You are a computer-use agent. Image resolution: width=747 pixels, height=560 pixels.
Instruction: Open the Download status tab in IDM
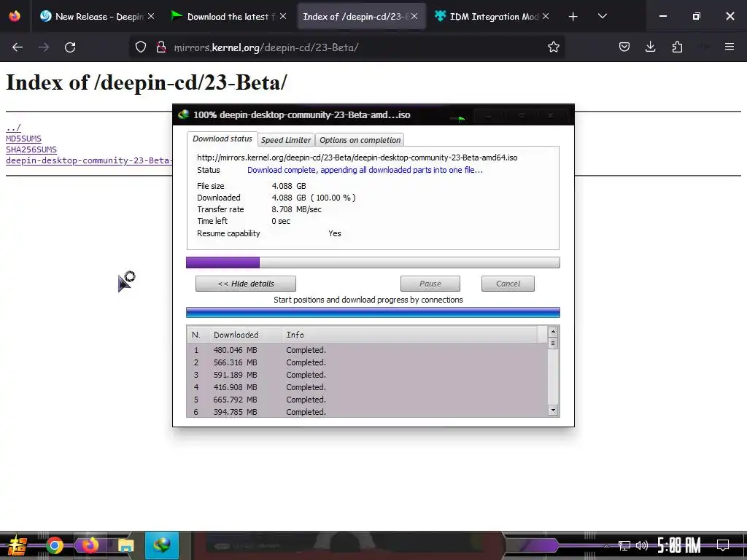pos(222,139)
